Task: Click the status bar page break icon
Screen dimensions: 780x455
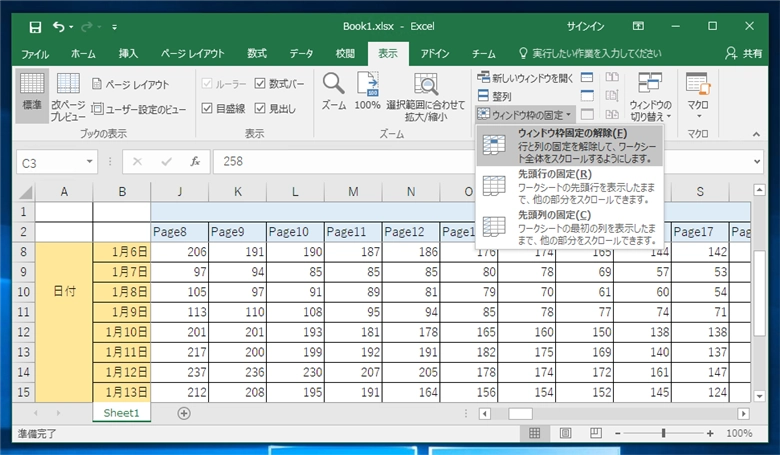Action: tap(596, 433)
